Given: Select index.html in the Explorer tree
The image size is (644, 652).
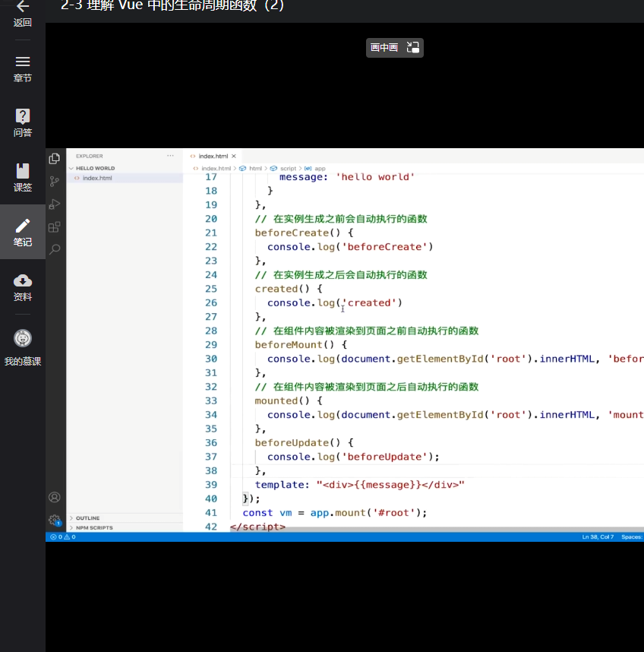Looking at the screenshot, I should pyautogui.click(x=97, y=178).
